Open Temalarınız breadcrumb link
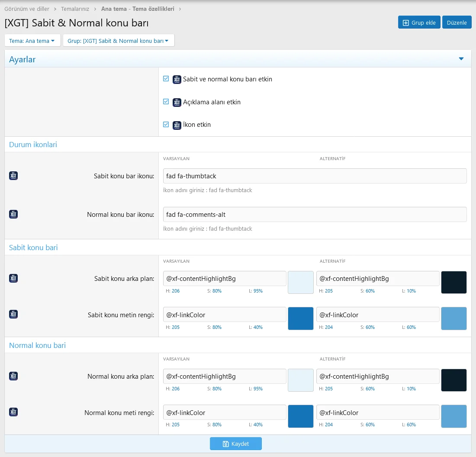Viewport: 476px width, 457px height. pyautogui.click(x=75, y=9)
